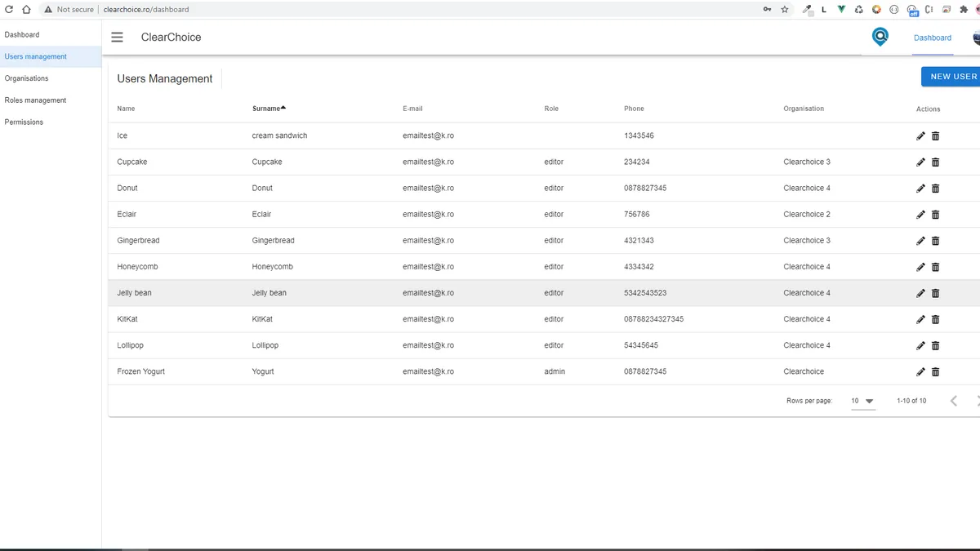Image resolution: width=980 pixels, height=551 pixels.
Task: Go to Roles management in sidebar
Action: pos(35,100)
